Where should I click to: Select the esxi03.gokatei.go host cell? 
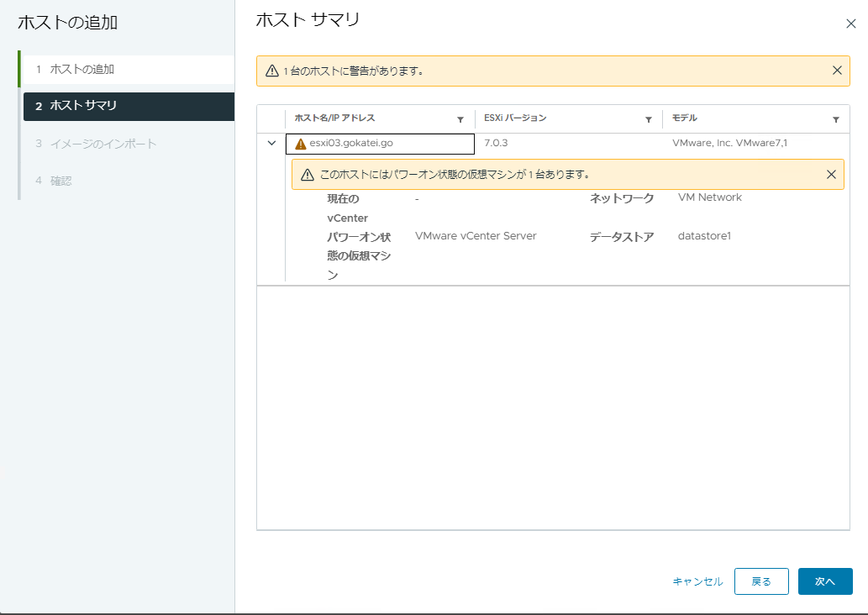380,144
